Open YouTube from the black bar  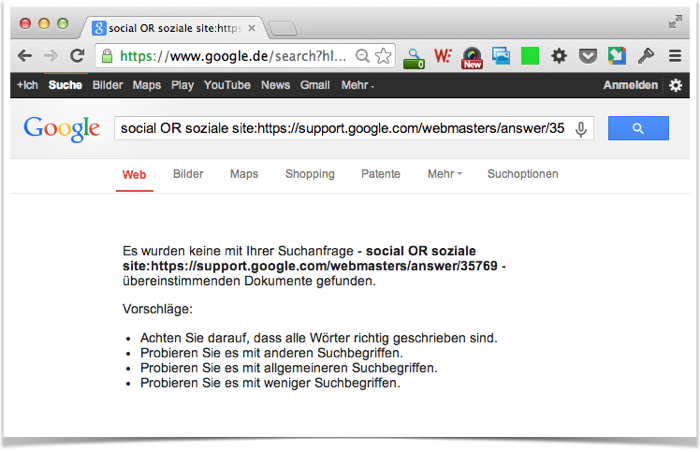coord(227,86)
